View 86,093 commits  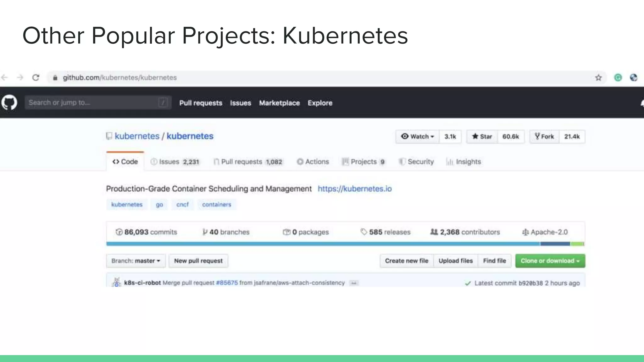(x=147, y=232)
